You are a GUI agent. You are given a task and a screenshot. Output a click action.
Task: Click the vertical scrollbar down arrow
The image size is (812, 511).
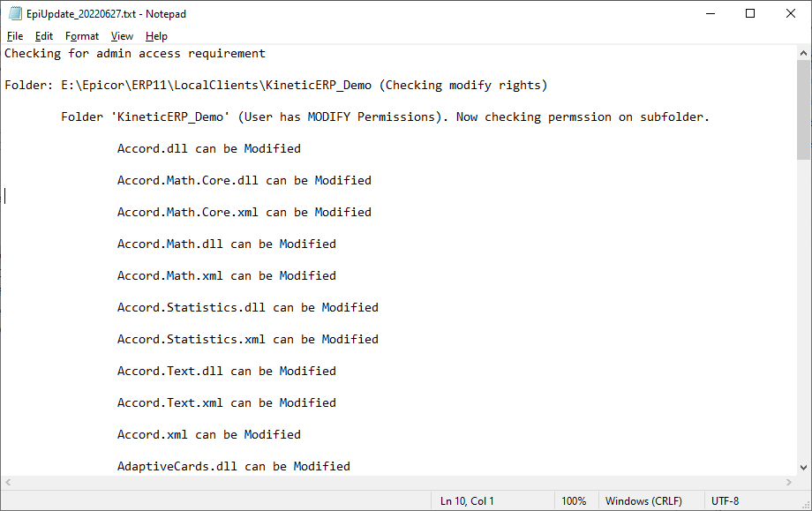(803, 468)
